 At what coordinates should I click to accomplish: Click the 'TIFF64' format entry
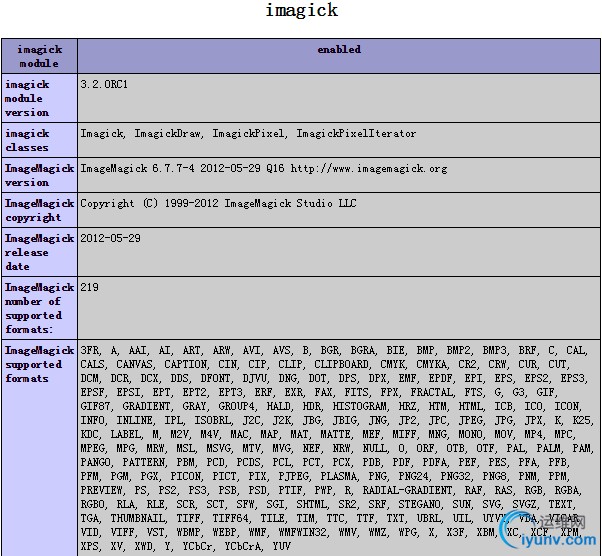pos(230,518)
